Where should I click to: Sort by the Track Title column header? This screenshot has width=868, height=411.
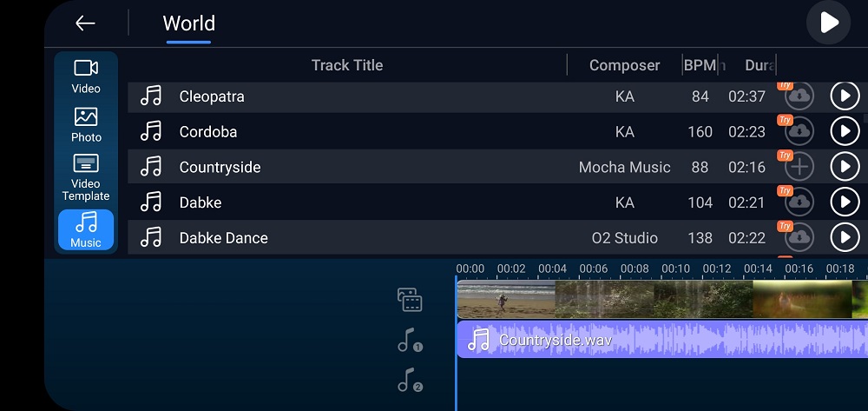tap(347, 65)
